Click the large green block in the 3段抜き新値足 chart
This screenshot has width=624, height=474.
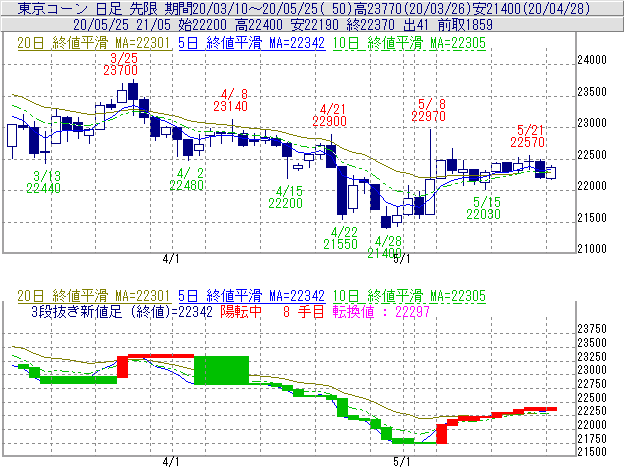coord(221,370)
